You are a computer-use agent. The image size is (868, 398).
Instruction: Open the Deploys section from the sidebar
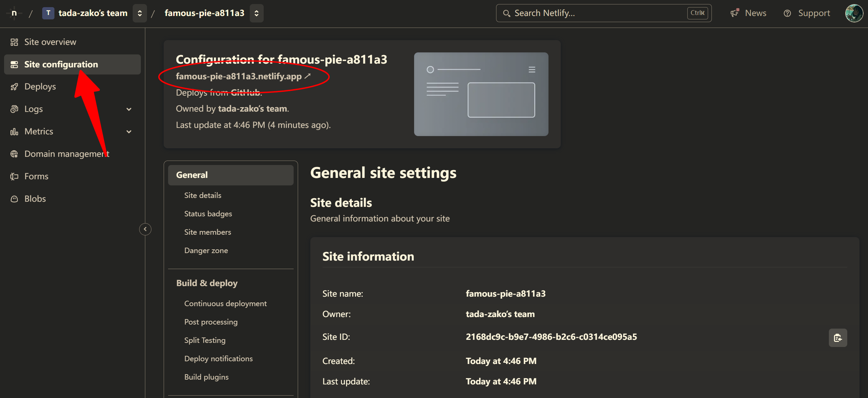tap(40, 86)
